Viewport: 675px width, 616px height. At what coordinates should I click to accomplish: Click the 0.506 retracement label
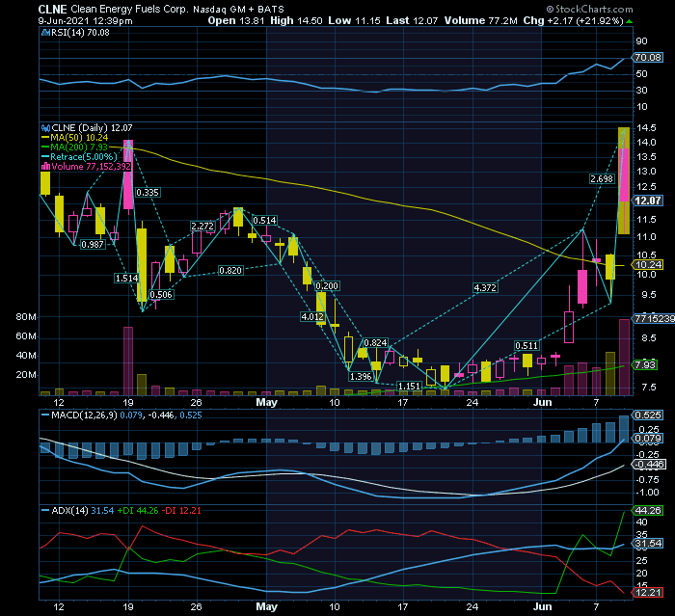tap(161, 294)
